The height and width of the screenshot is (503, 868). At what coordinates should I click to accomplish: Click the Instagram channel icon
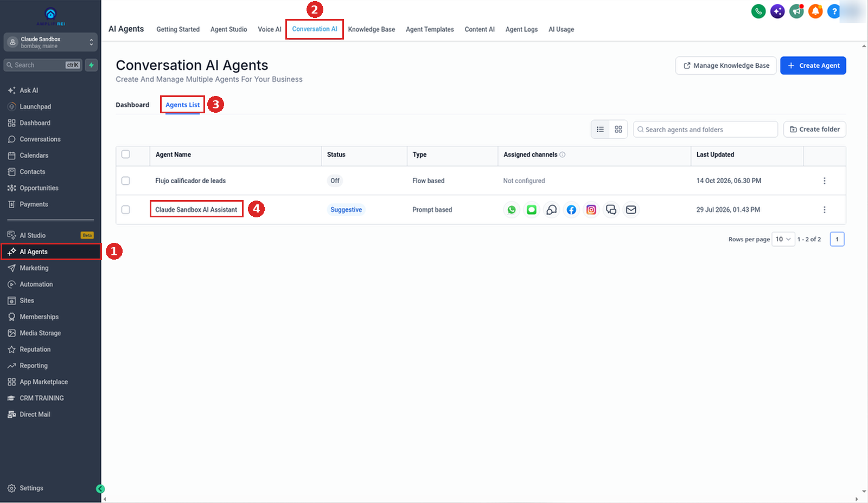pos(591,210)
